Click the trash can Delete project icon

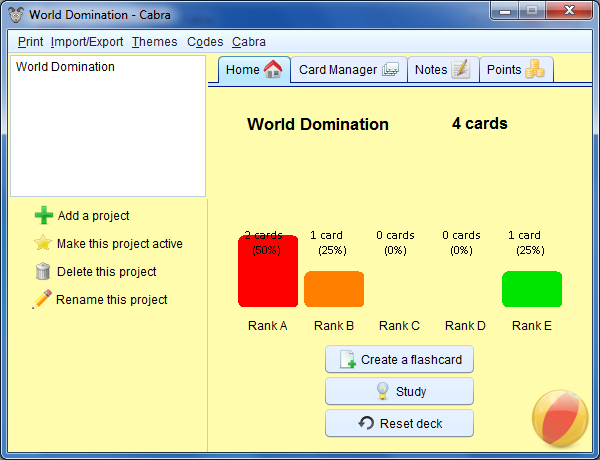point(43,272)
